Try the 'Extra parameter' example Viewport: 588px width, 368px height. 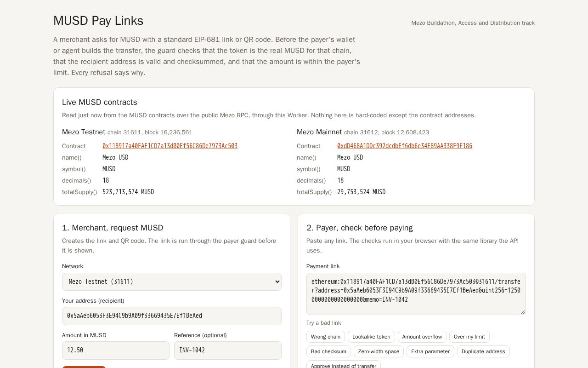[x=430, y=351]
